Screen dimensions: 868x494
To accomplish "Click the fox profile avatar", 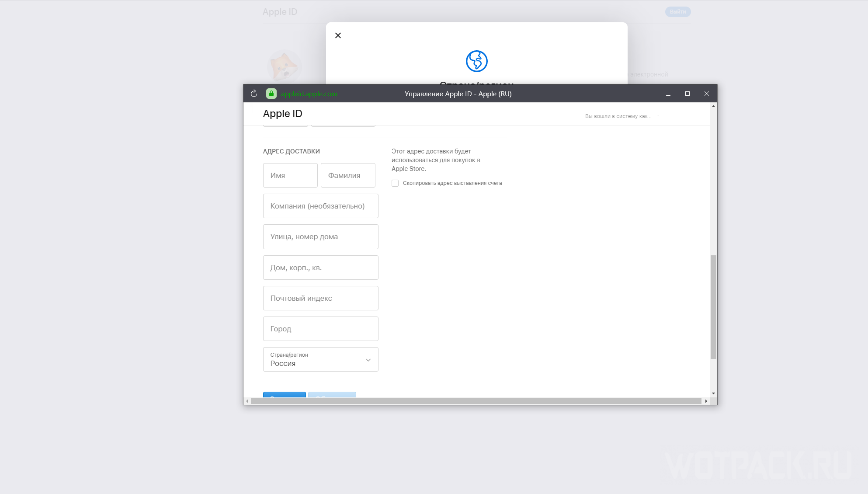I will [x=284, y=66].
